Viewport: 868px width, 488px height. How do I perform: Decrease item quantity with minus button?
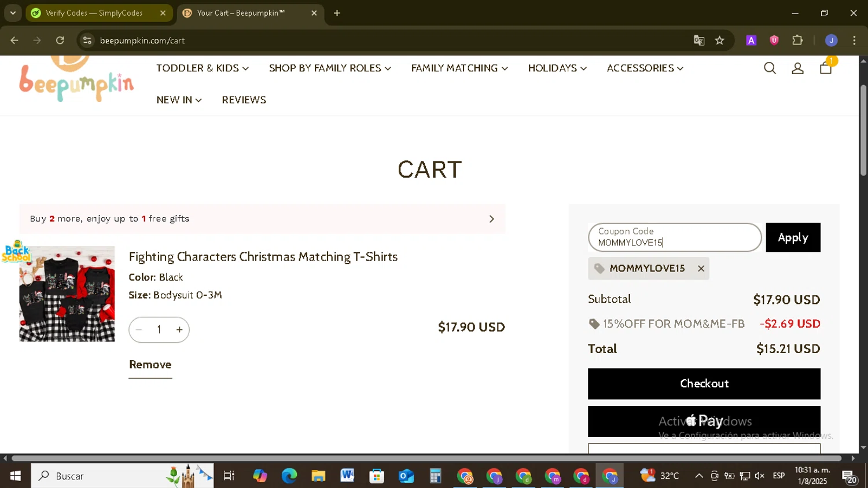pyautogui.click(x=139, y=330)
